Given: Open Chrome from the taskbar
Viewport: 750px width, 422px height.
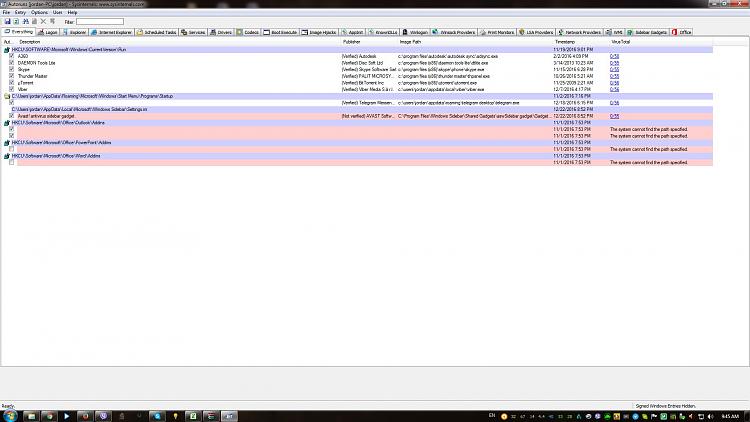Looking at the screenshot, I should pyautogui.click(x=49, y=416).
